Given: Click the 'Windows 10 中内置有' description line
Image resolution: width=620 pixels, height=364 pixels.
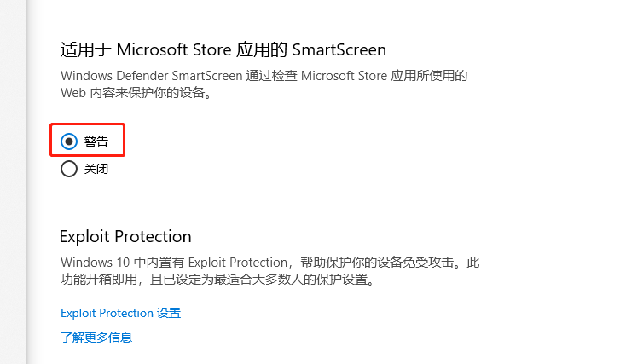Looking at the screenshot, I should point(269,263).
